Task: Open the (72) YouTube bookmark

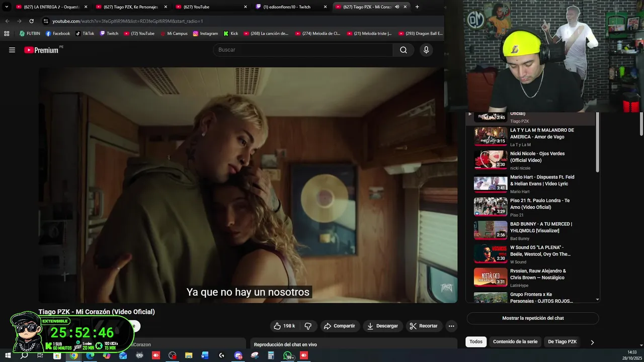Action: point(139,34)
